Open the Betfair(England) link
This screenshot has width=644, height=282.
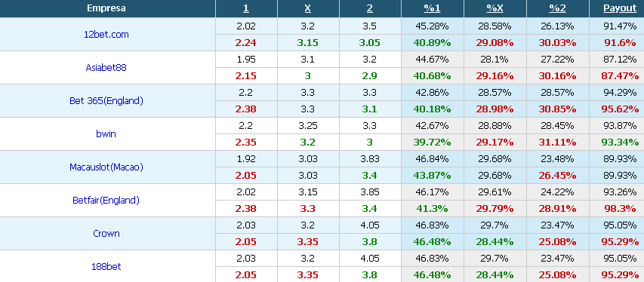point(106,201)
